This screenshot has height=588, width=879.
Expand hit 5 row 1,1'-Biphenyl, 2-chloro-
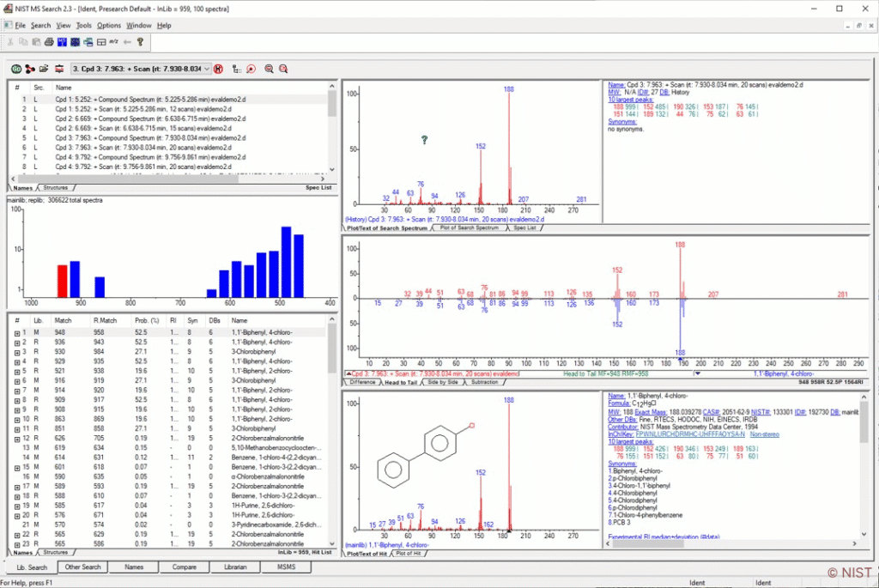(x=17, y=371)
